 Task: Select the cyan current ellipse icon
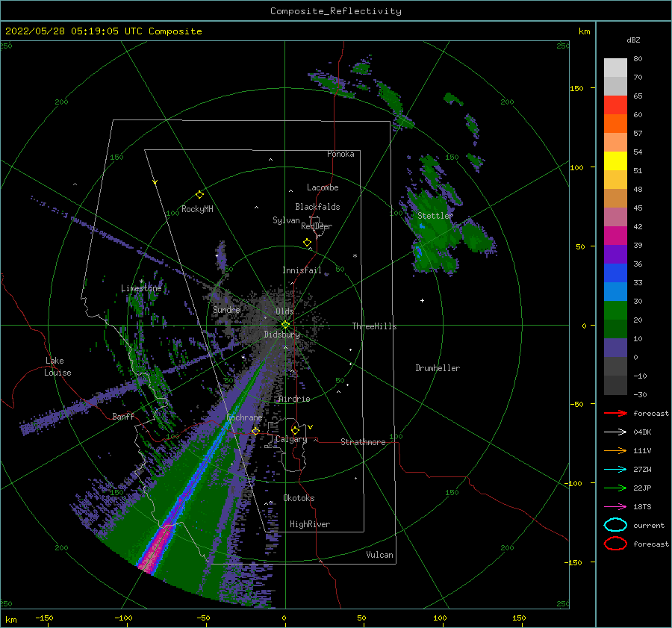click(615, 525)
